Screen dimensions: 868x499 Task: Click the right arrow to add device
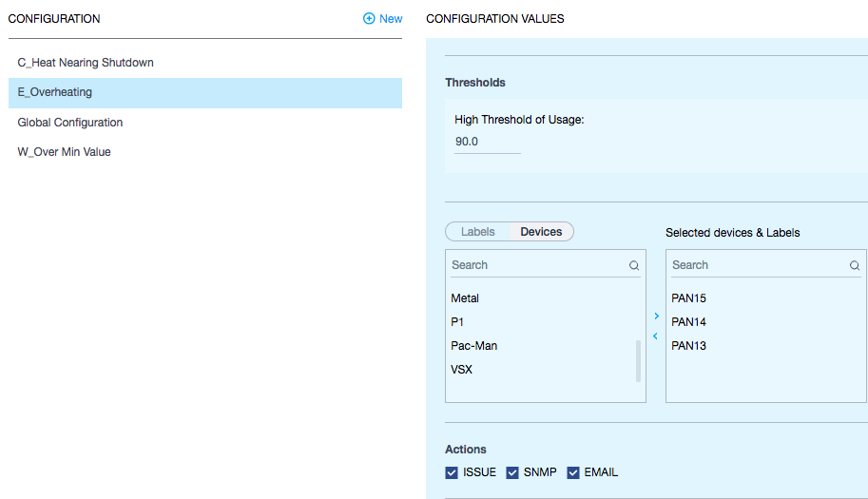click(x=656, y=316)
